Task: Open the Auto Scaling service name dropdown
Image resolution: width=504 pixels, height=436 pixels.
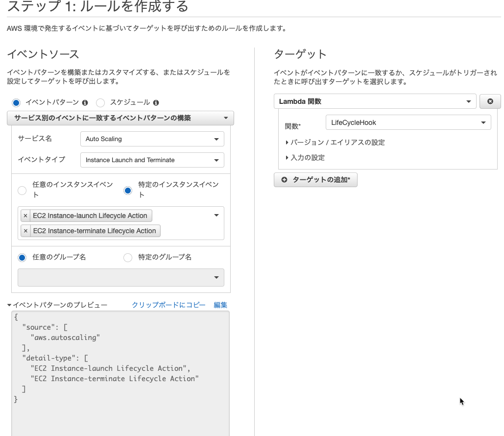Action: pyautogui.click(x=152, y=139)
